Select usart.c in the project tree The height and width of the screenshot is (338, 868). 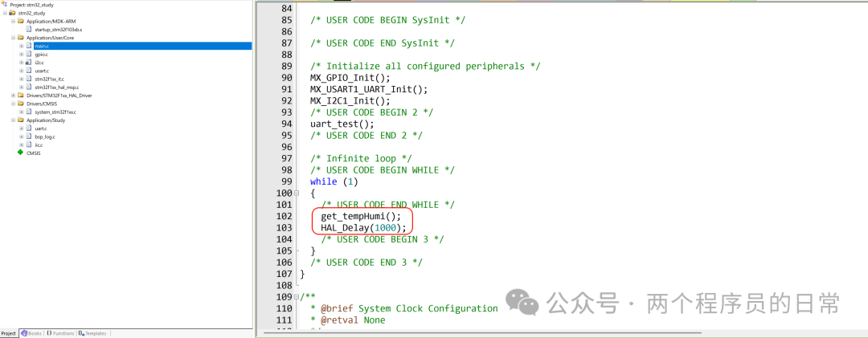pos(42,71)
